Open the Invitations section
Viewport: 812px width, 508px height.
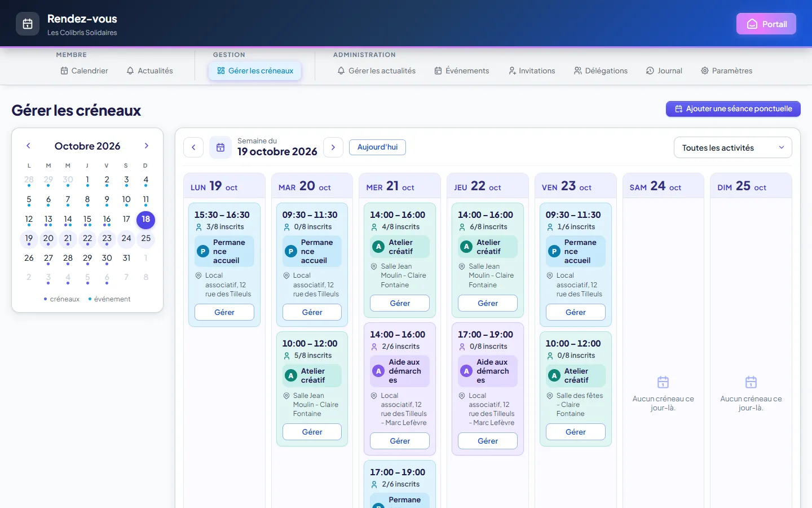pos(532,71)
